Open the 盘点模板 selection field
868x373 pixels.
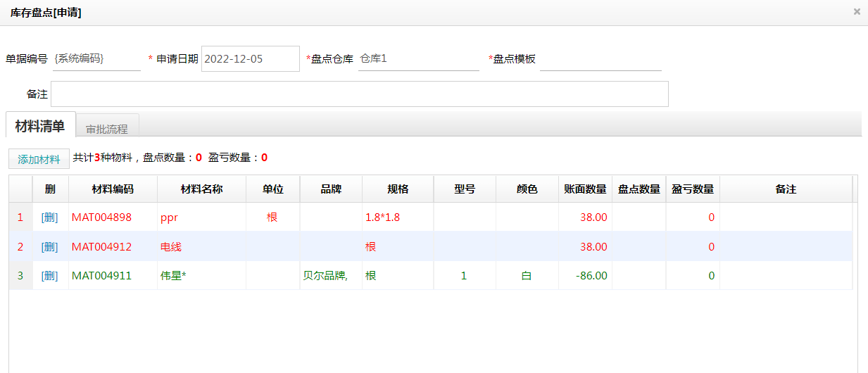click(x=600, y=59)
